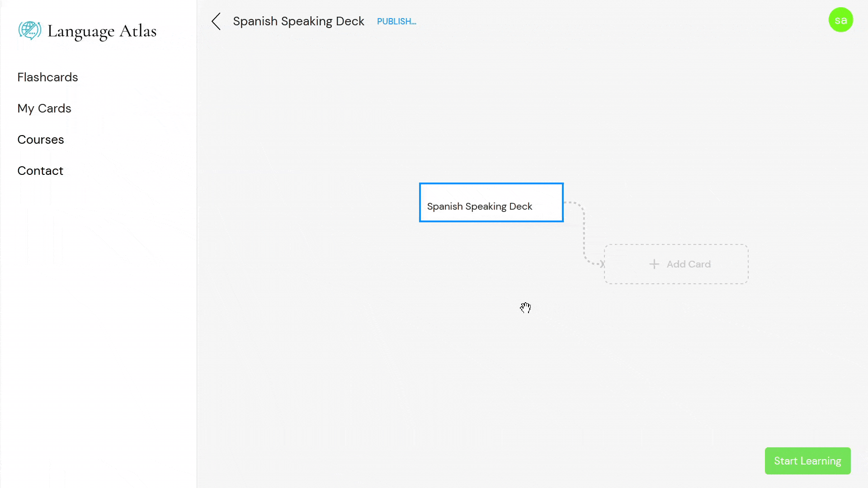Click the Language Atlas wordmark
The width and height of the screenshot is (868, 488).
point(103,31)
